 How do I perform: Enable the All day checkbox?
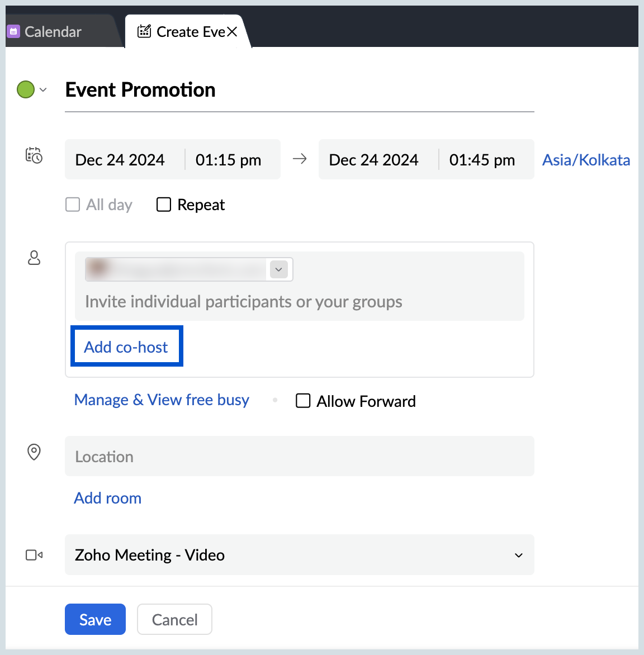pos(73,205)
